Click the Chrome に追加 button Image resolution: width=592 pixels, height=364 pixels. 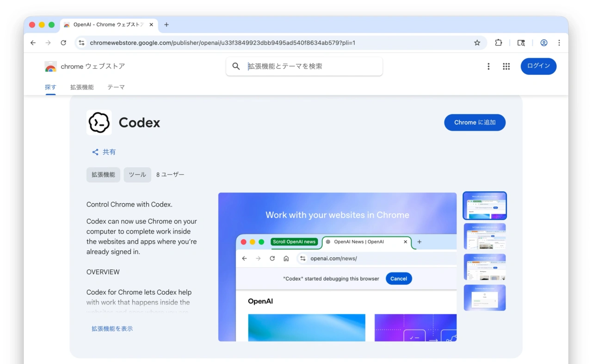pyautogui.click(x=475, y=122)
